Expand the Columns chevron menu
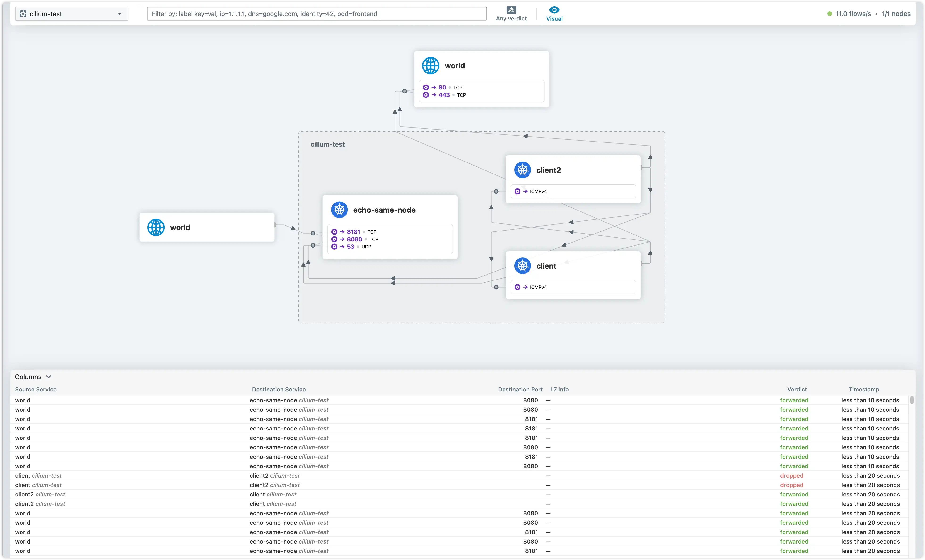This screenshot has height=560, width=925. click(48, 377)
